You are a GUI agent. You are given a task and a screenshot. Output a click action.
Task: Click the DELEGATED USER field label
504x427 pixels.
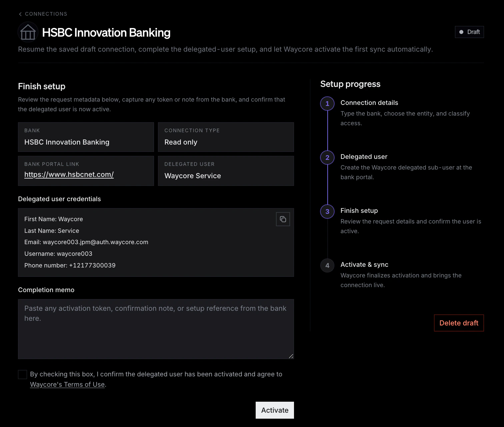[189, 164]
